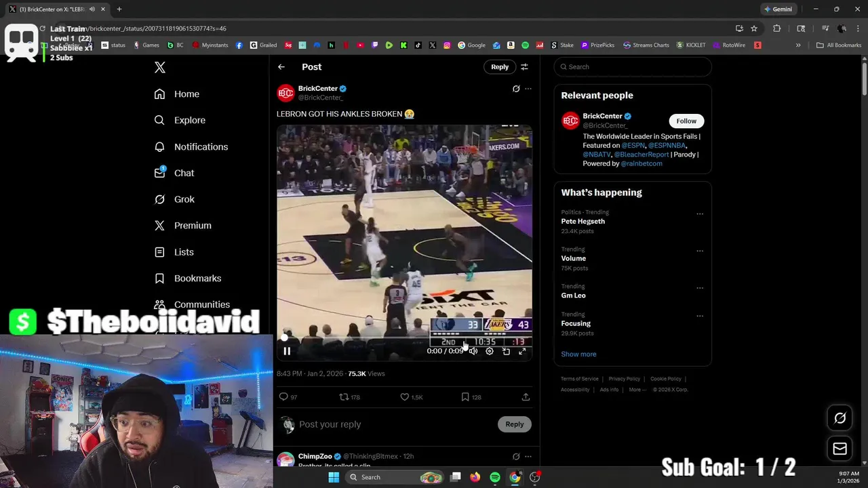
Task: Open the floating Grok button
Action: tap(840, 418)
